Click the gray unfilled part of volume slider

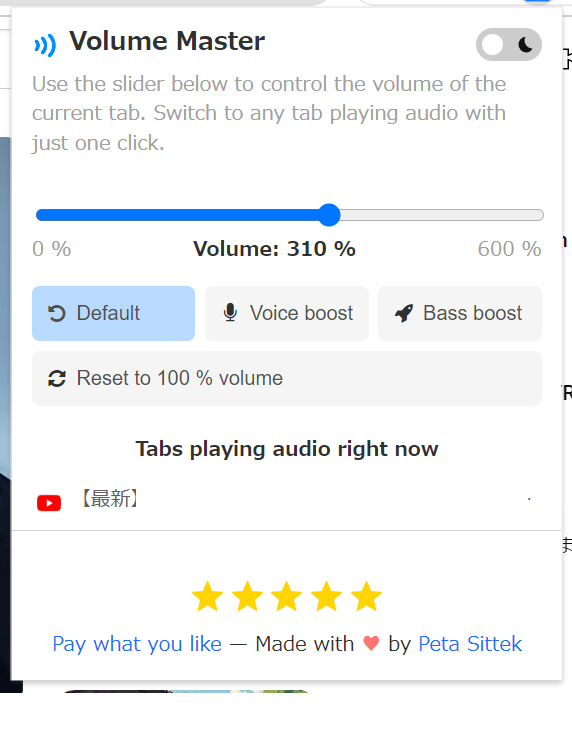(442, 215)
